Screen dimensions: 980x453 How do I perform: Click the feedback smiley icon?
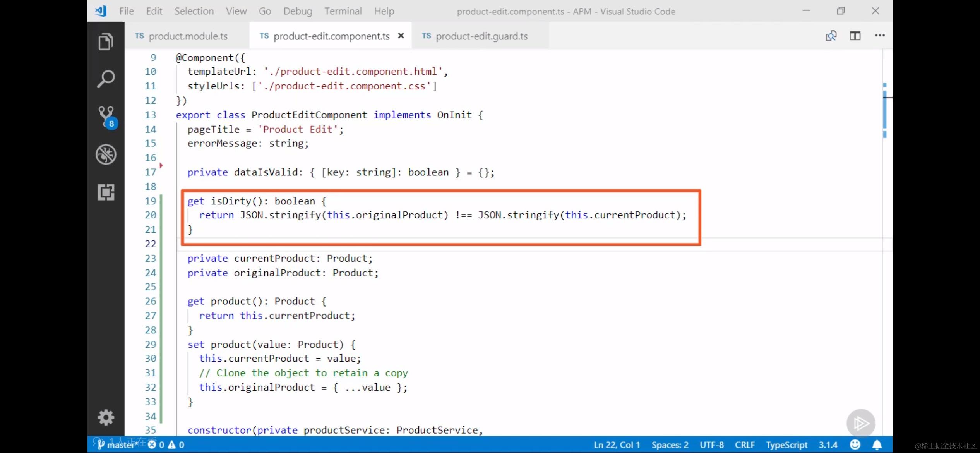click(855, 445)
